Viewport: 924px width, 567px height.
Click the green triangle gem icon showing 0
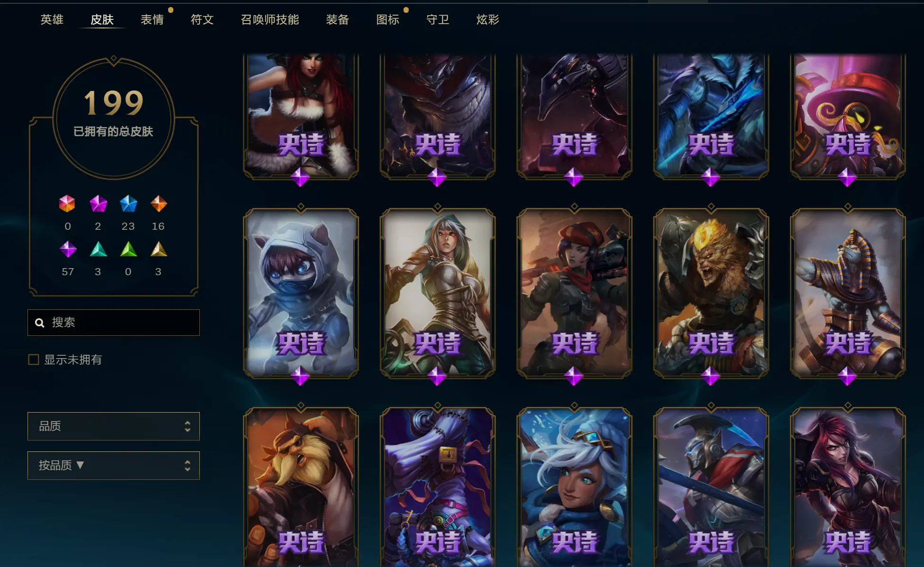pos(128,249)
